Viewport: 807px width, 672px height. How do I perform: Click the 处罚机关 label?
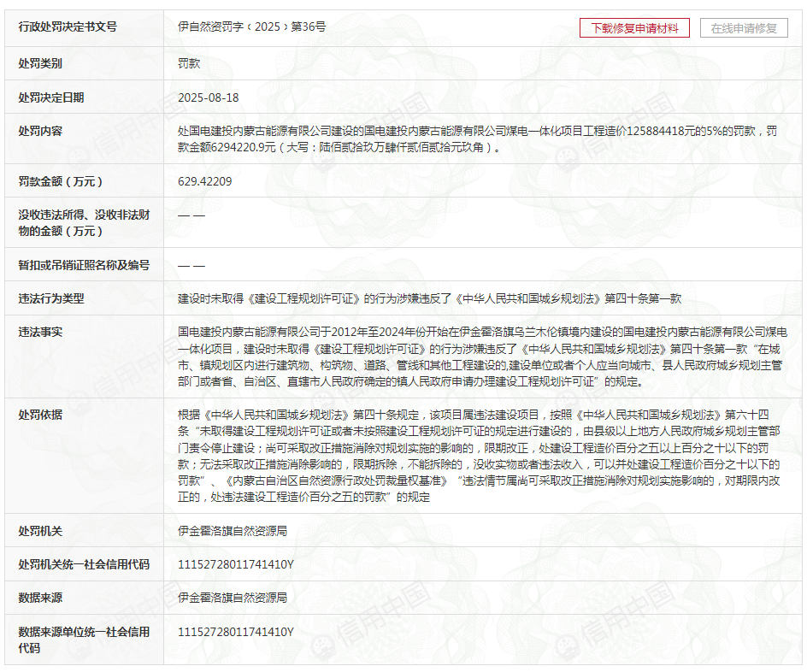click(40, 531)
